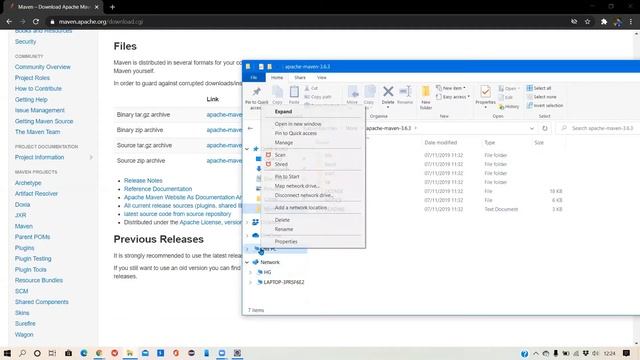
Task: Collapse the Quick access tree node
Action: 247,149
